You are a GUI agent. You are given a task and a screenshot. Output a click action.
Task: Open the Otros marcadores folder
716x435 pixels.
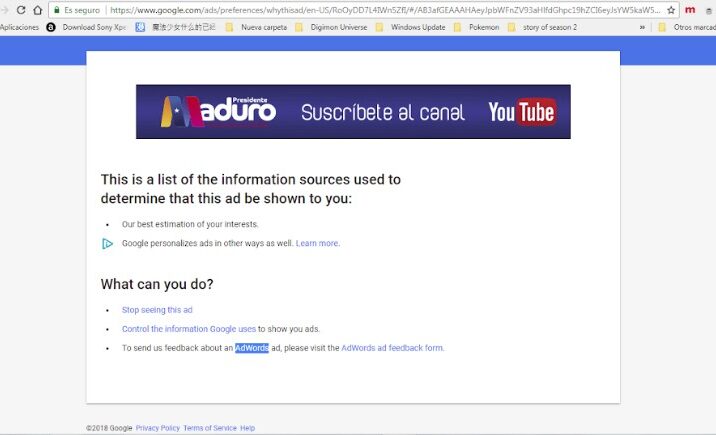(687, 27)
